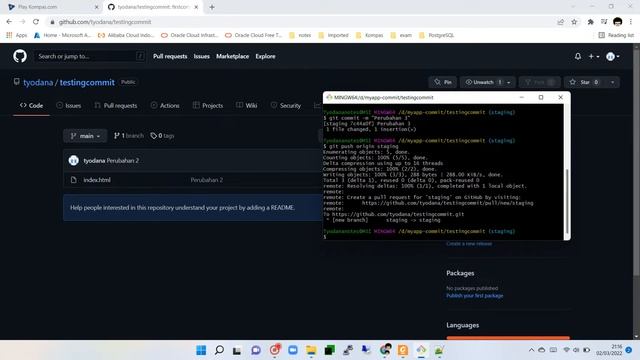Click Publish your first package link

(475, 296)
